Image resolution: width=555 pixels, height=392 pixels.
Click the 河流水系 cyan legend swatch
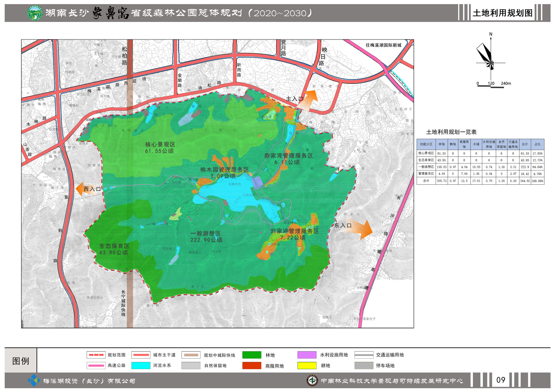coord(141,365)
